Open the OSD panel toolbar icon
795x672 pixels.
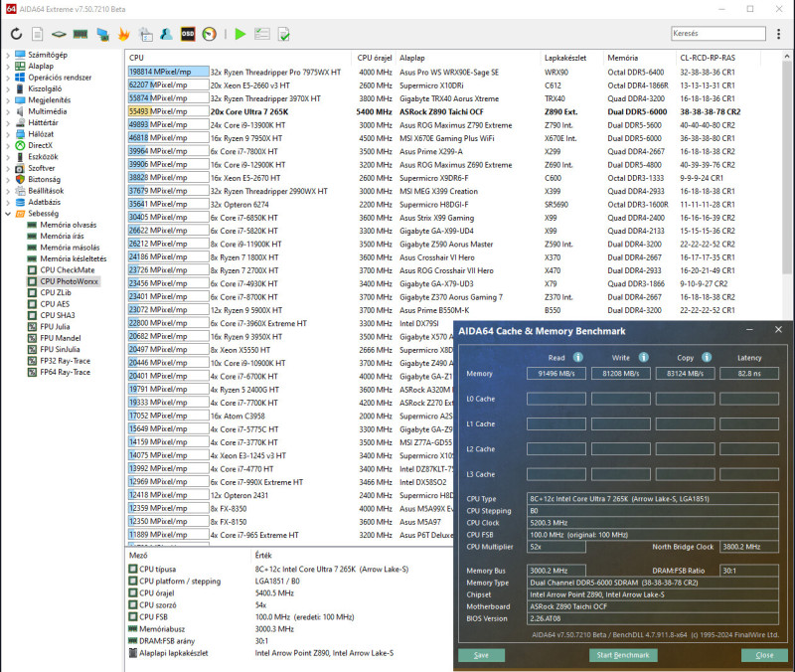[188, 34]
